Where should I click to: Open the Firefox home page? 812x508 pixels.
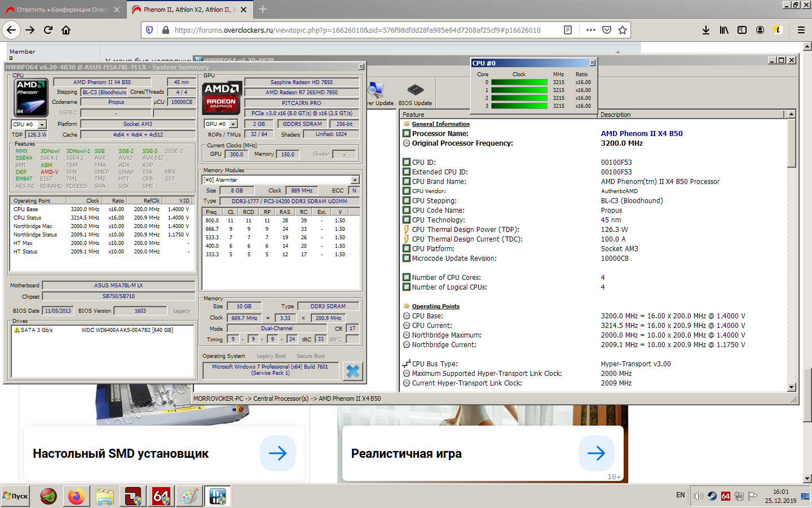[x=66, y=30]
